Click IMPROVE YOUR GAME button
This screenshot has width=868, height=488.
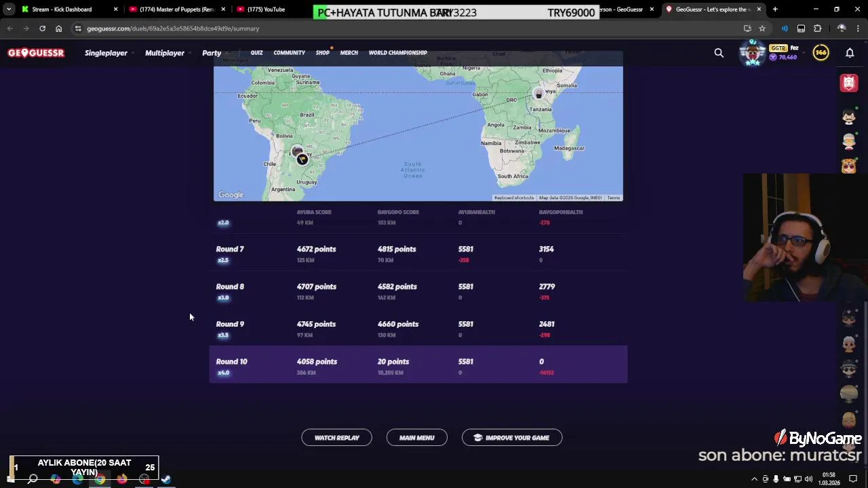[512, 438]
